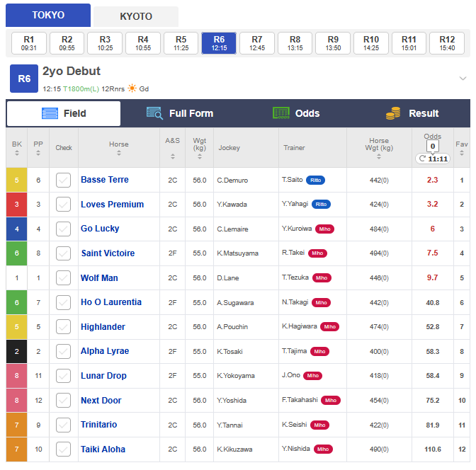Go to race R3 at 10:25
Viewport: 476px width, 470px height.
coord(105,43)
